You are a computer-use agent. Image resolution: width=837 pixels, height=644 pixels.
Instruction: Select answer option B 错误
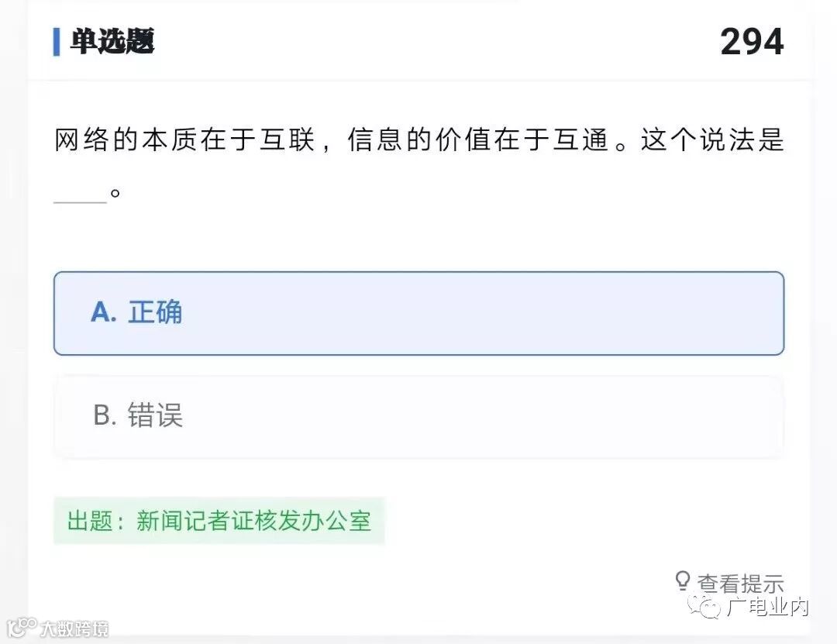pos(418,417)
